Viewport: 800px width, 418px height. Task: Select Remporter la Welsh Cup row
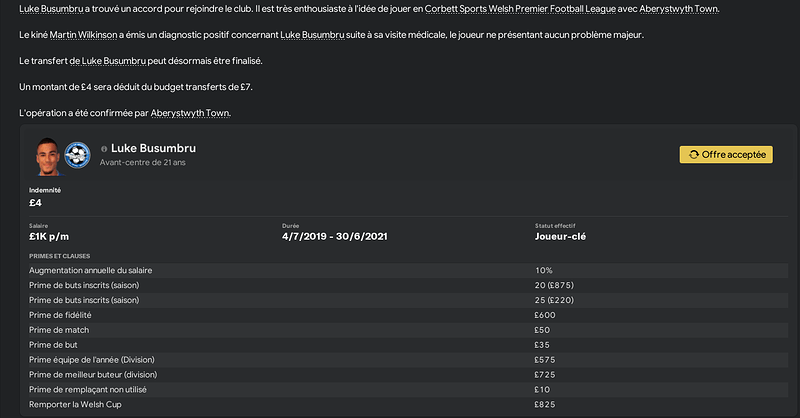(x=408, y=404)
